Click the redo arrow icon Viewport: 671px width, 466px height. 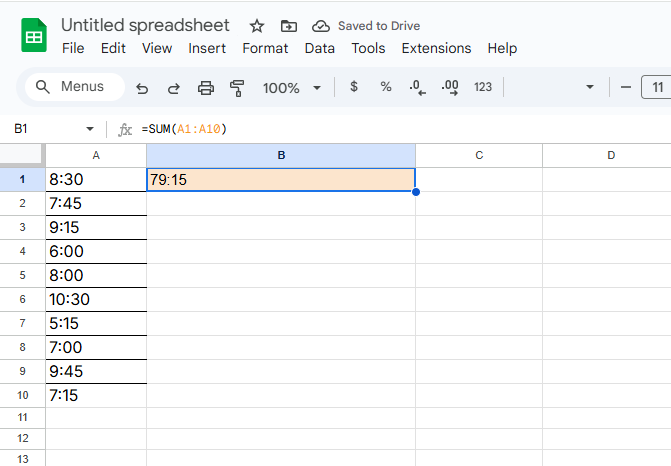coord(173,88)
